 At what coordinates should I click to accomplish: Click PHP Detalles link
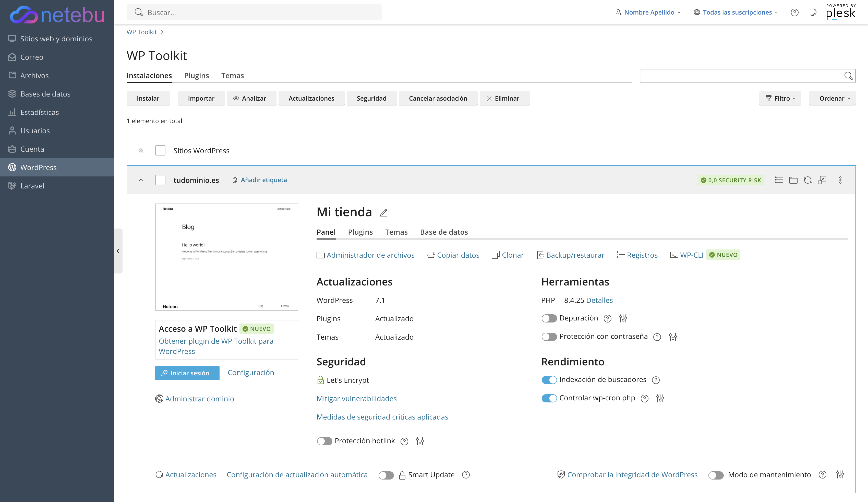(x=599, y=300)
